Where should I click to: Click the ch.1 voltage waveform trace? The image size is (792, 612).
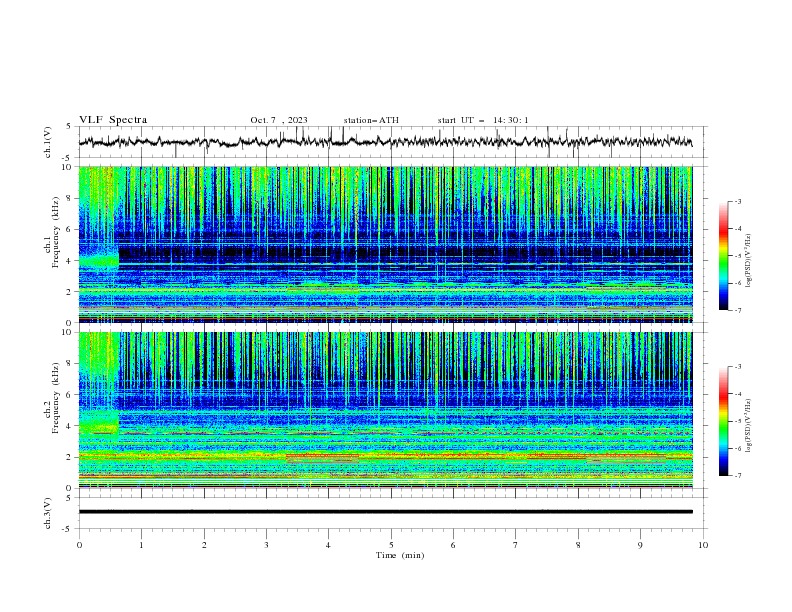(x=385, y=142)
